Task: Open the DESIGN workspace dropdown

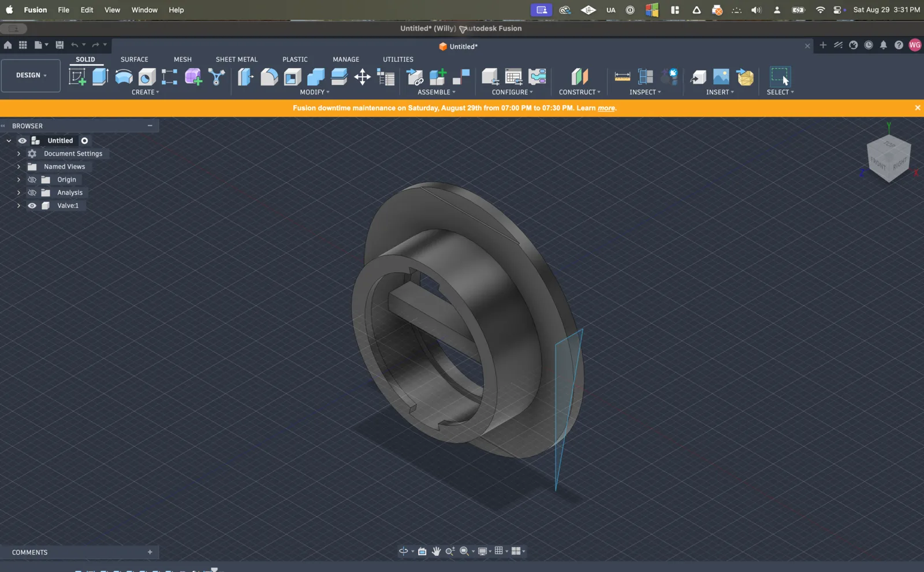Action: (31, 76)
